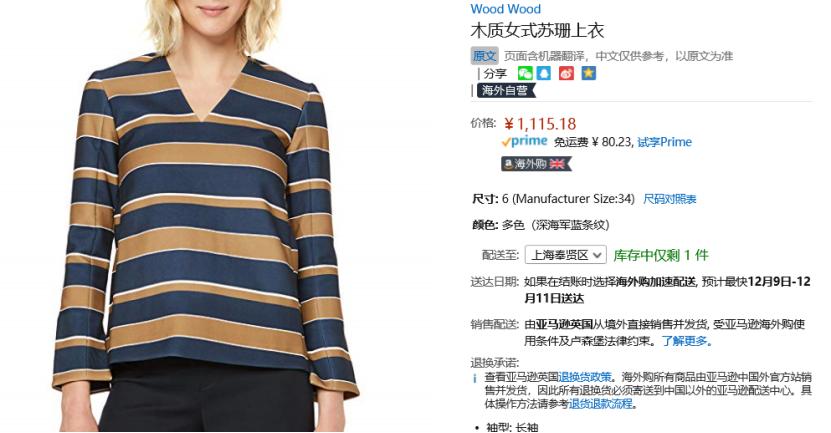The width and height of the screenshot is (831, 433).
Task: Click the 了解更多 link
Action: (686, 341)
